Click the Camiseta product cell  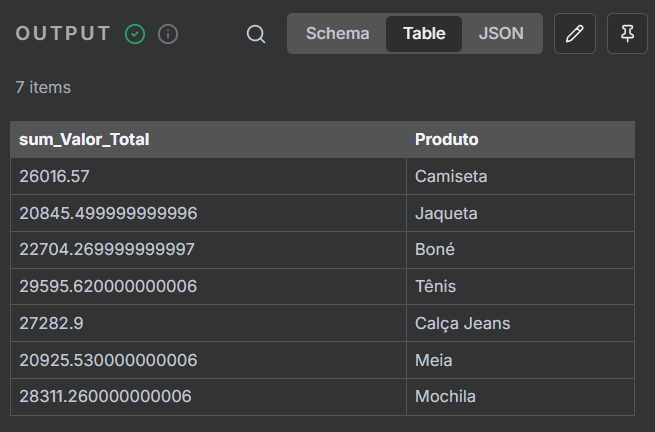520,176
